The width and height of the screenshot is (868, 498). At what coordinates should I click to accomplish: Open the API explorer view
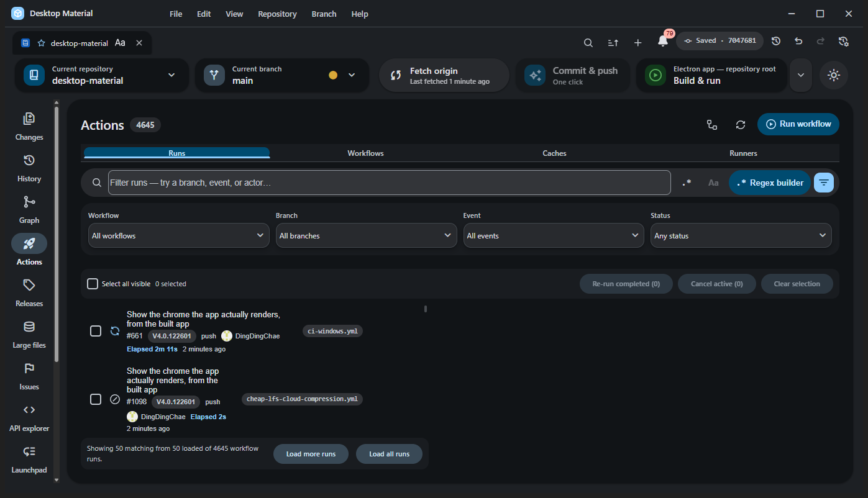pos(29,417)
